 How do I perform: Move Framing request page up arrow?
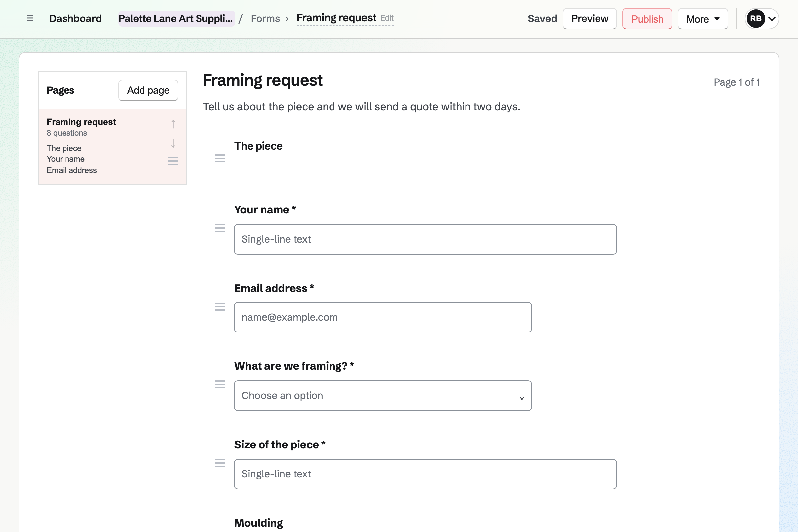point(173,124)
